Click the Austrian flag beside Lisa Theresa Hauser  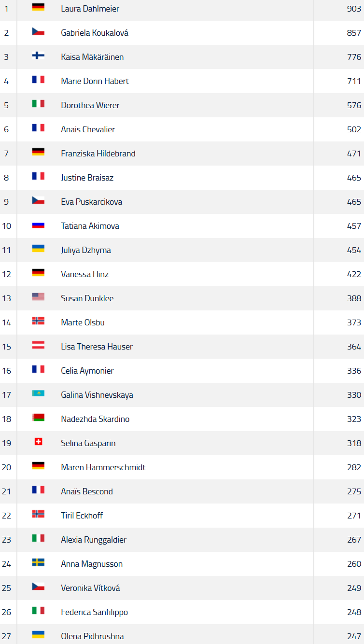pyautogui.click(x=38, y=345)
